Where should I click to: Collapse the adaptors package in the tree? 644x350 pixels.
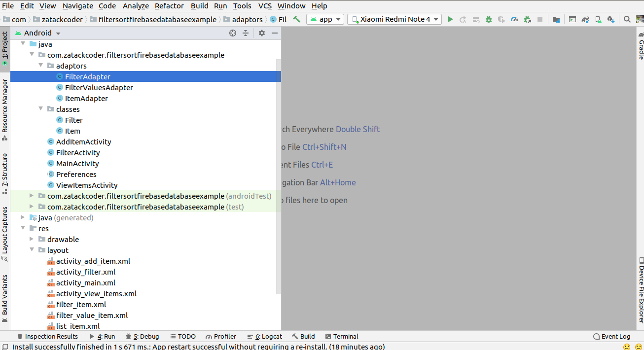[41, 66]
